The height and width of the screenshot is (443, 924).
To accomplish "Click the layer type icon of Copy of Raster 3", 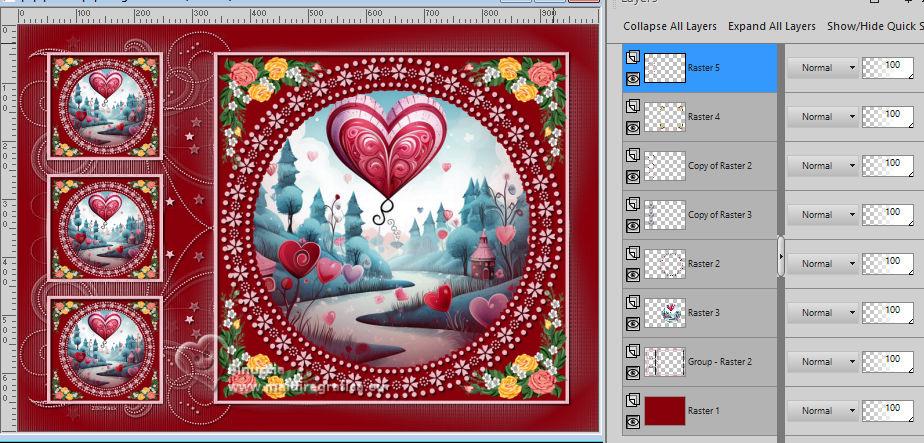I will pos(633,204).
